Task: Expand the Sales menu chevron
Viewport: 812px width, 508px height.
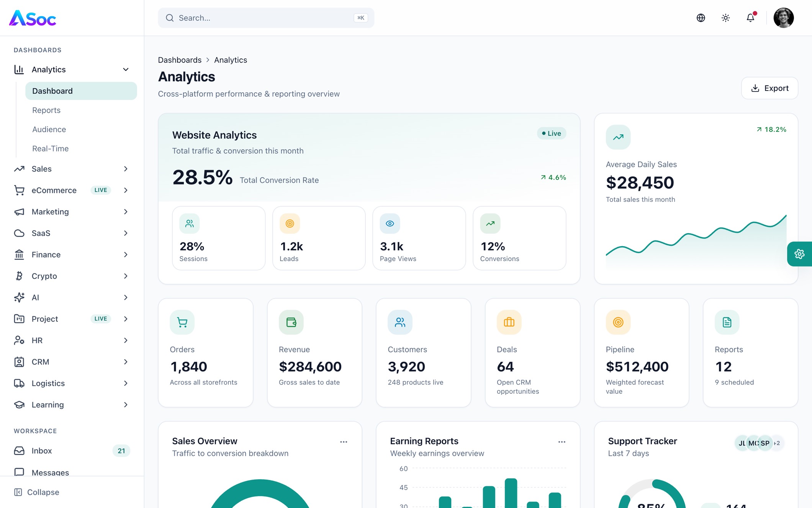Action: pyautogui.click(x=126, y=169)
